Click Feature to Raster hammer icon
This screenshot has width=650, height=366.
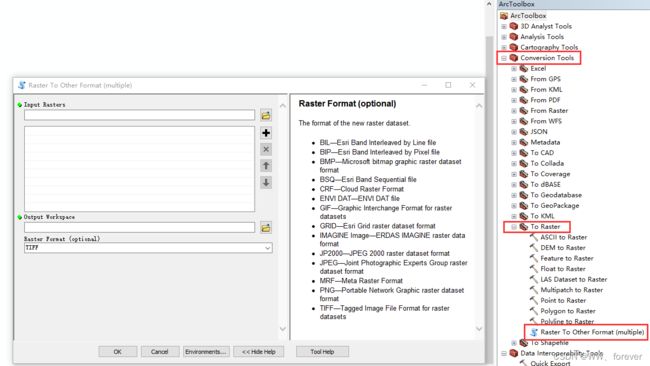(x=534, y=258)
